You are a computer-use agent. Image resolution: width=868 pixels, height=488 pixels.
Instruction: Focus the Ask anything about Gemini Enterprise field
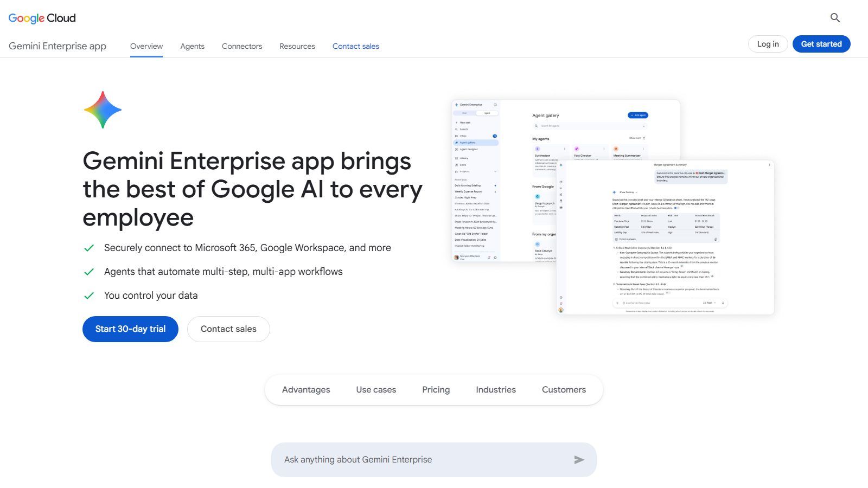tap(434, 460)
